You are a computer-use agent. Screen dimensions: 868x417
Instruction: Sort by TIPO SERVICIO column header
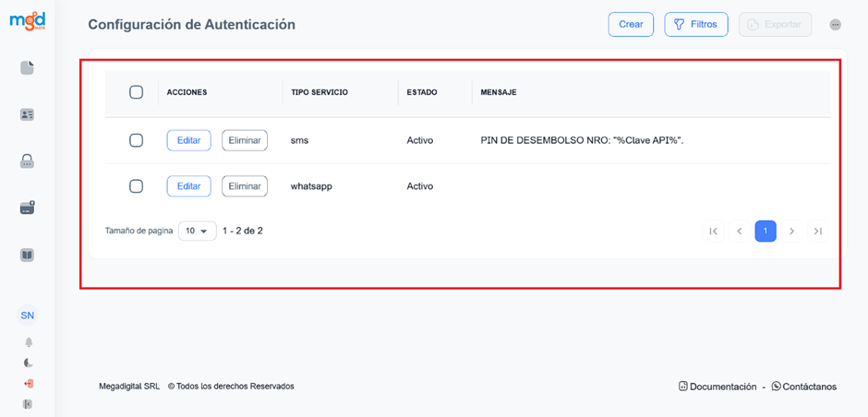tap(319, 92)
